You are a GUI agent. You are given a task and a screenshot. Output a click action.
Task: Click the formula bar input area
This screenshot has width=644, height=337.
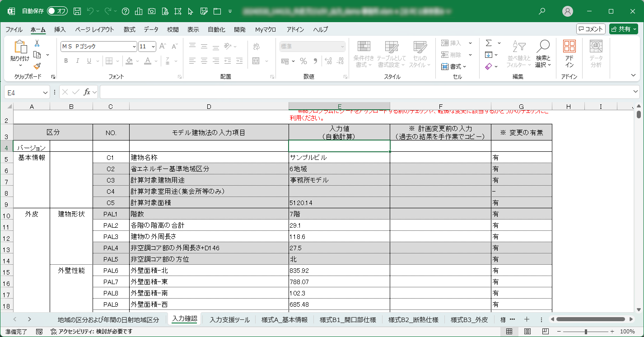(366, 92)
